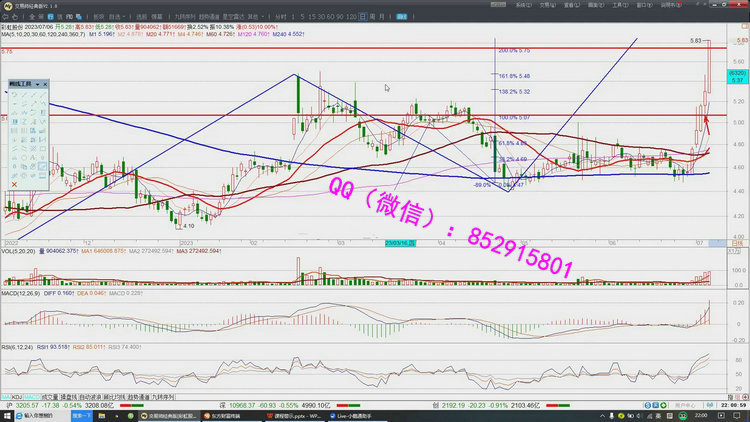Viewport: 750px width, 422px height.
Task: Close the 画线工具 drawing tools panel
Action: point(44,85)
